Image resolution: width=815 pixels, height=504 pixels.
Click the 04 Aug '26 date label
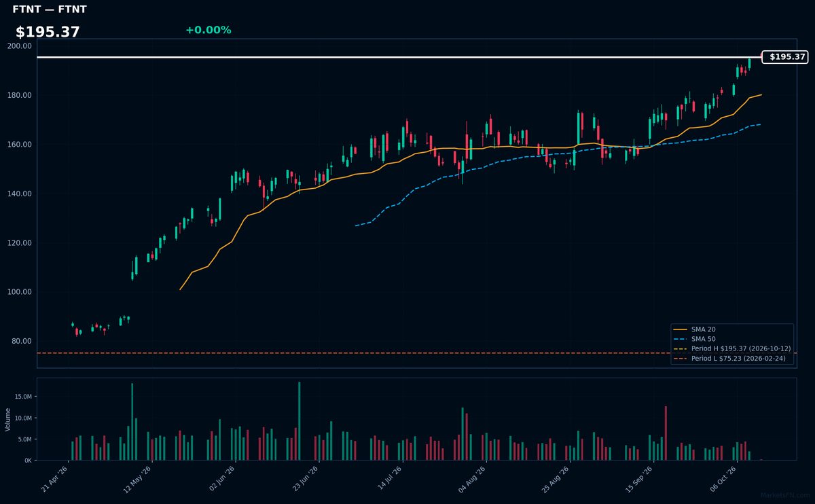pos(473,480)
